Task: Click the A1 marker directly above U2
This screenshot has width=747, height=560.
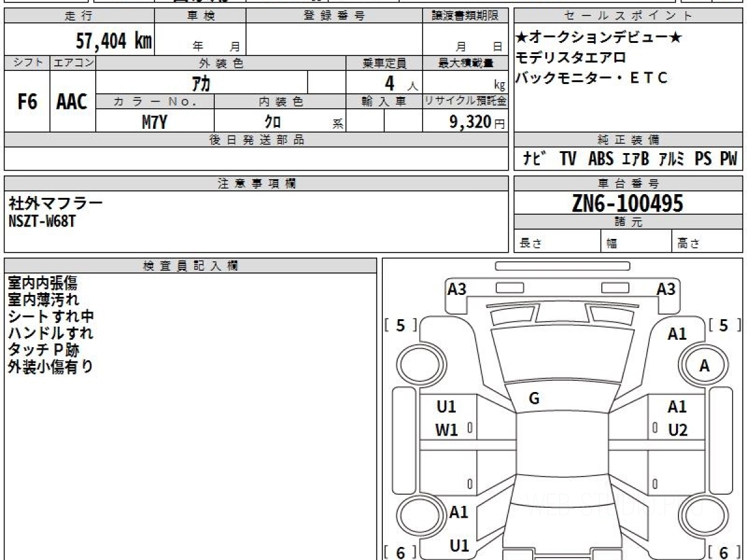Action: click(677, 407)
